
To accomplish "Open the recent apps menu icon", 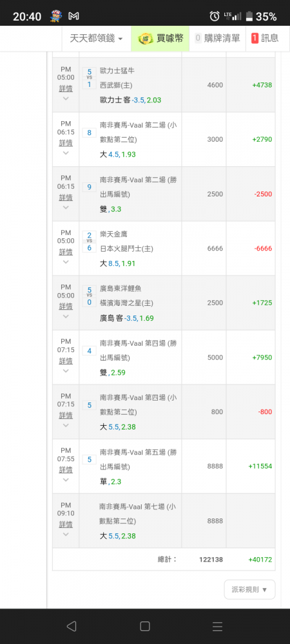I will click(217, 627).
